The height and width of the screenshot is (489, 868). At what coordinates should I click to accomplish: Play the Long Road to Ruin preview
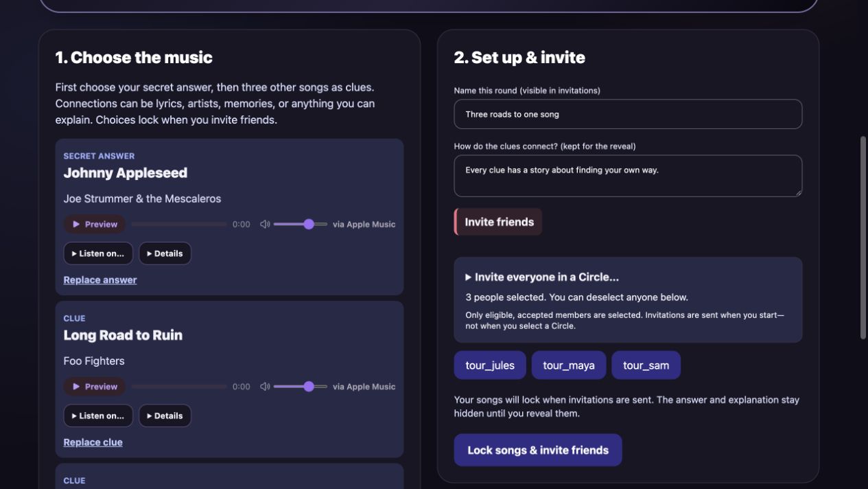point(95,387)
